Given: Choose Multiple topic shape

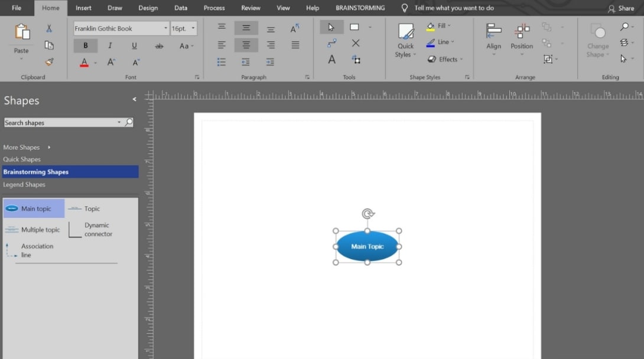Looking at the screenshot, I should (33, 230).
